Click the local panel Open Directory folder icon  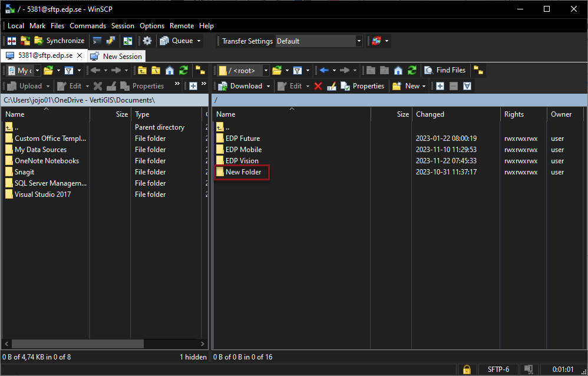(48, 71)
